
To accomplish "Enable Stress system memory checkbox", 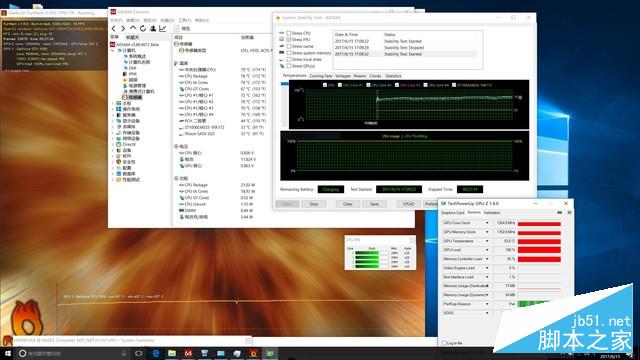I will [x=289, y=53].
